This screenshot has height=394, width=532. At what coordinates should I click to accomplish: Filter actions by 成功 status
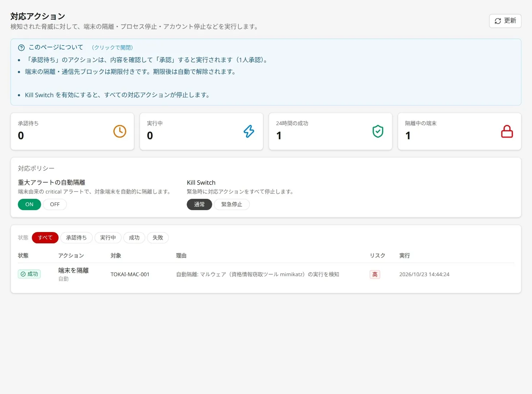134,237
